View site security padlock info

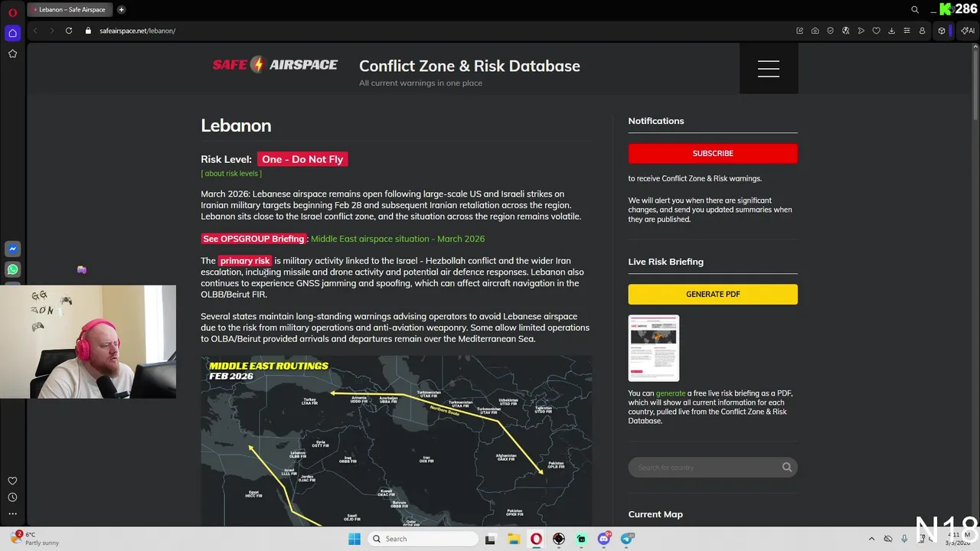click(88, 31)
